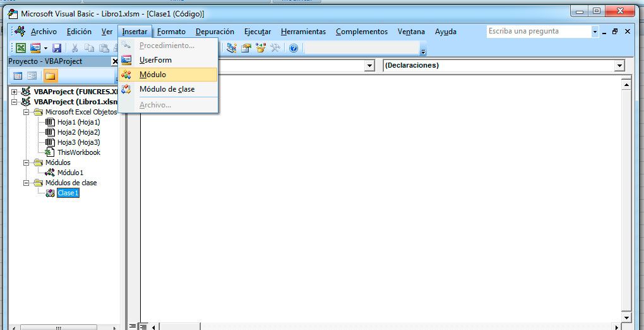Click the Copy toolbar icon
This screenshot has height=330, width=644.
(x=89, y=48)
